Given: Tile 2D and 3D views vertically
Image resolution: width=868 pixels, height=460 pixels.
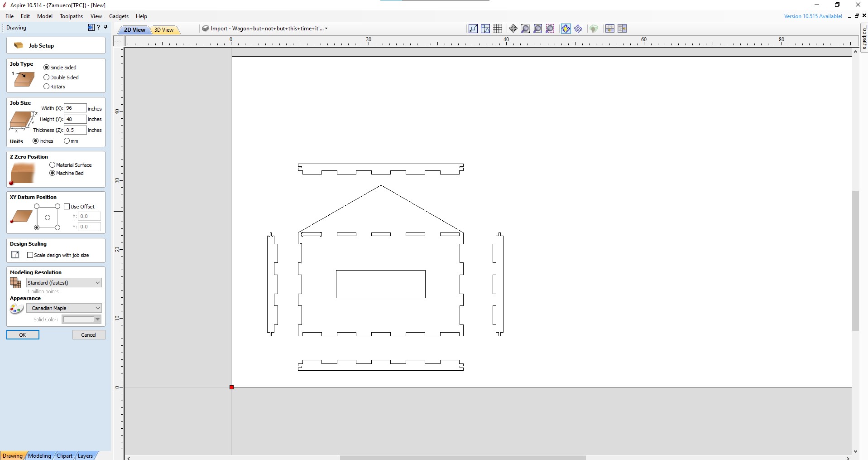Looking at the screenshot, I should [622, 29].
